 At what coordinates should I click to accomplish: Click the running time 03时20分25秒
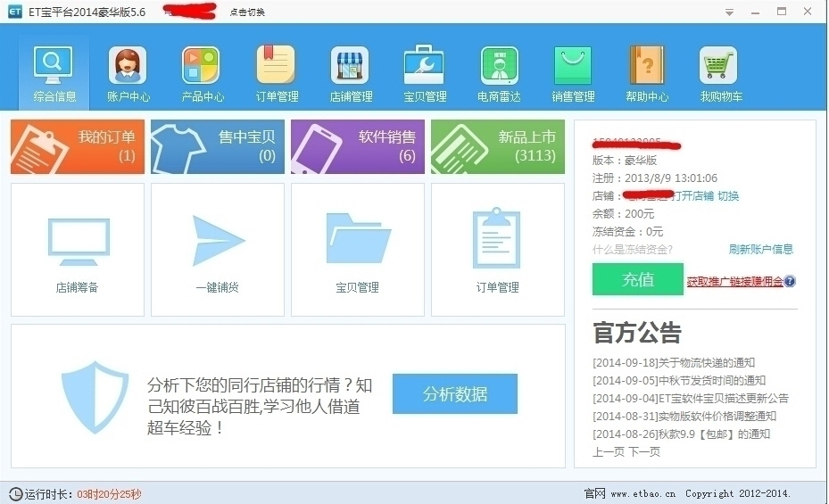(109, 494)
